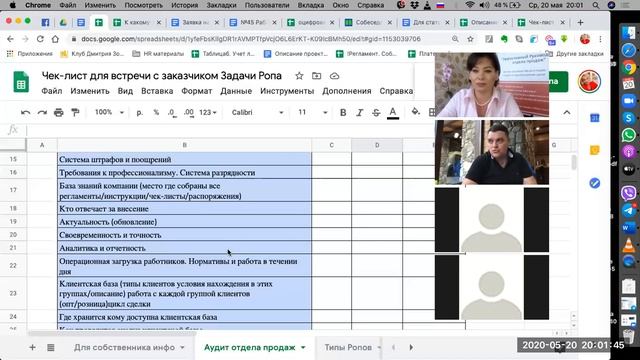Screen dimensions: 640x360
Task: Open the Аудит отдела продаж sheet tab menu arrow
Action: [x=303, y=347]
